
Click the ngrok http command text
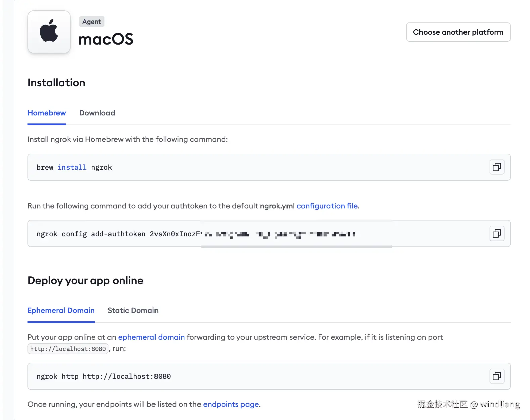(103, 376)
